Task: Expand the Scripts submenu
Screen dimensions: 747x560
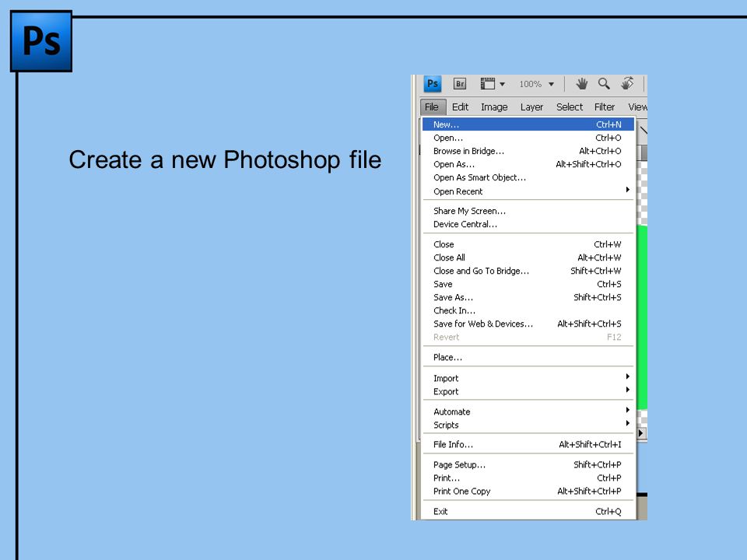Action: tap(528, 425)
